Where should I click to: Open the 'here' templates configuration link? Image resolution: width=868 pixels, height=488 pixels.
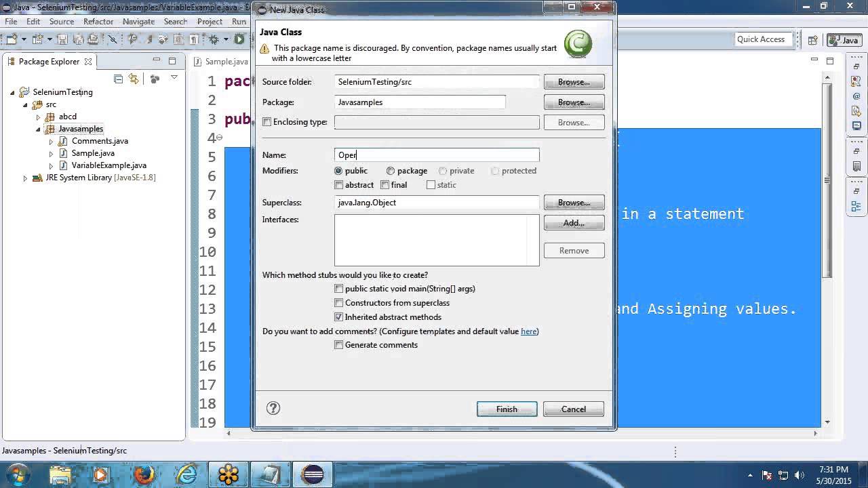[529, 331]
